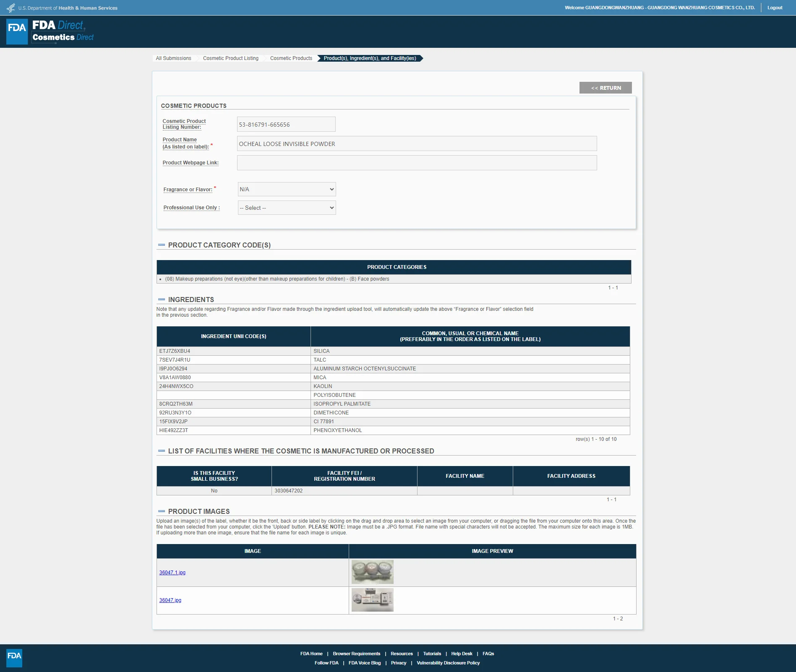Open Vulnerability Disclosure Policy link
Image resolution: width=796 pixels, height=672 pixels.
click(x=448, y=663)
